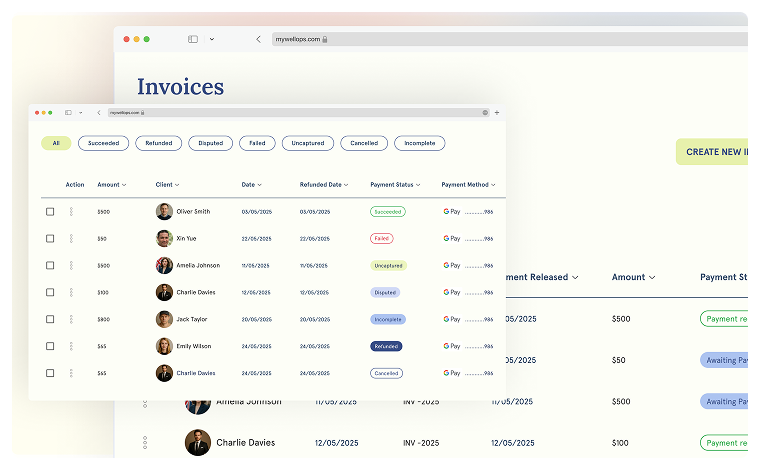760x470 pixels.
Task: Open three-dot action menu for Xin Yue
Action: (71, 239)
